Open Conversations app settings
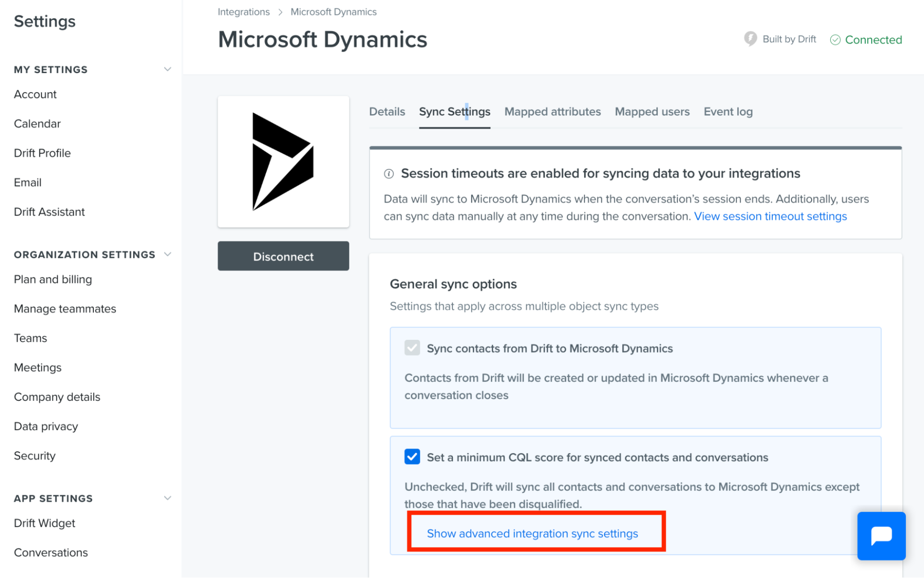The image size is (924, 578). (x=51, y=553)
